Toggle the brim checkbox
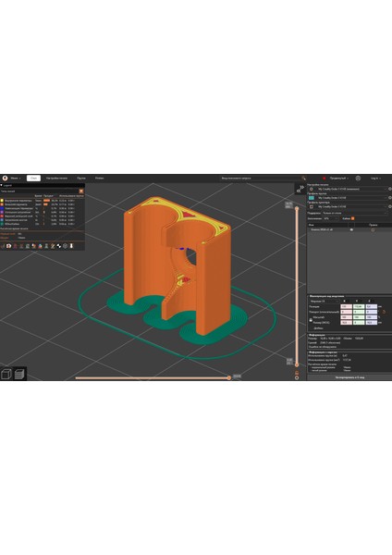The height and width of the screenshot is (555, 392). point(353,218)
